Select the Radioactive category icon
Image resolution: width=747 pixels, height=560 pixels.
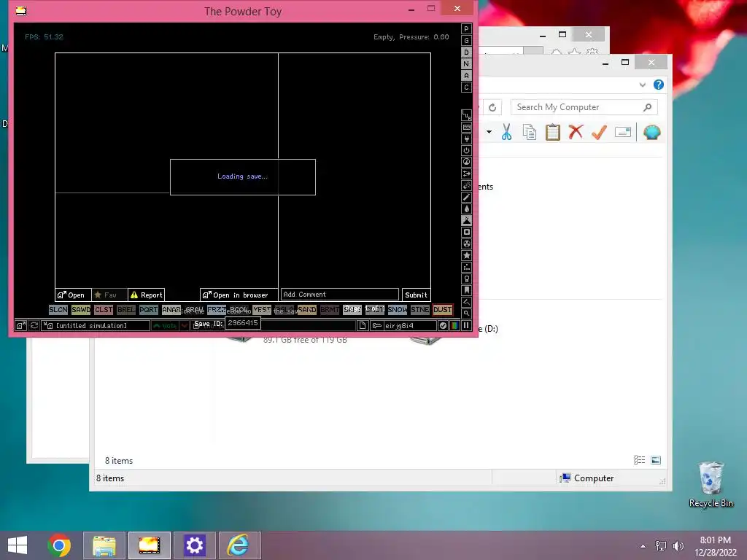466,244
